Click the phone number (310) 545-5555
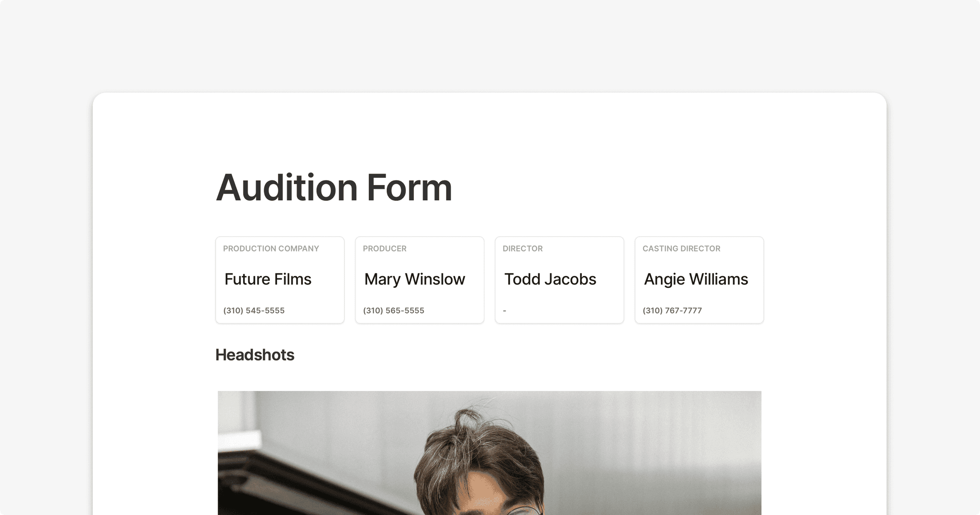Viewport: 980px width, 515px height. [254, 310]
